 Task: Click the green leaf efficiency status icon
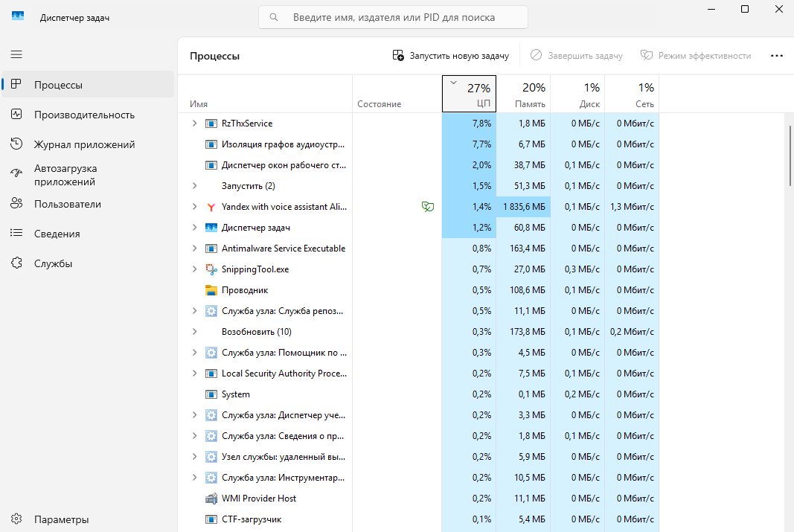click(427, 207)
